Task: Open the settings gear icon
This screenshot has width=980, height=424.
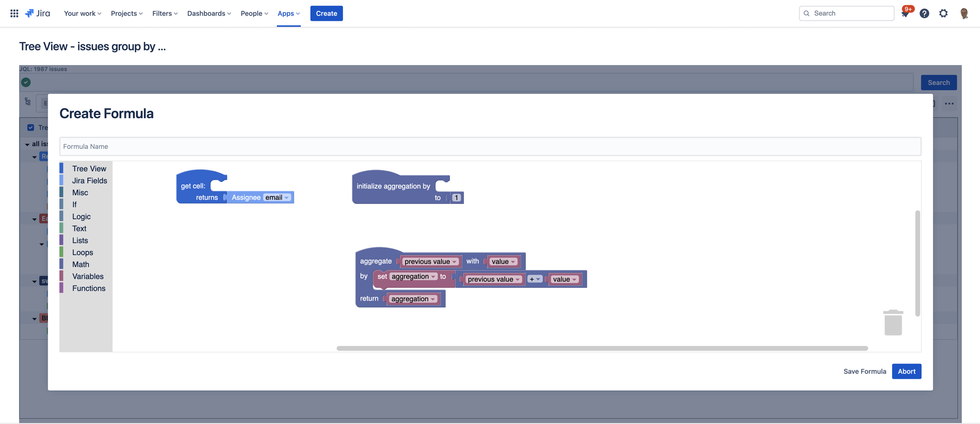Action: (x=944, y=13)
